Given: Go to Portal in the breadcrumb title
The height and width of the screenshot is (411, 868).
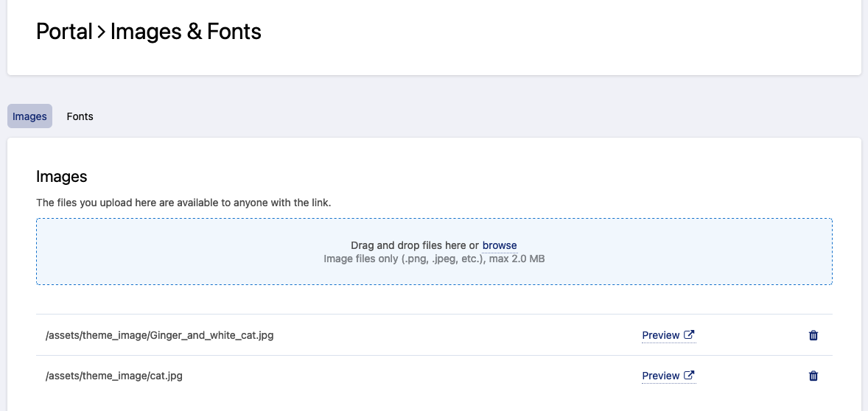Looking at the screenshot, I should click(x=64, y=32).
